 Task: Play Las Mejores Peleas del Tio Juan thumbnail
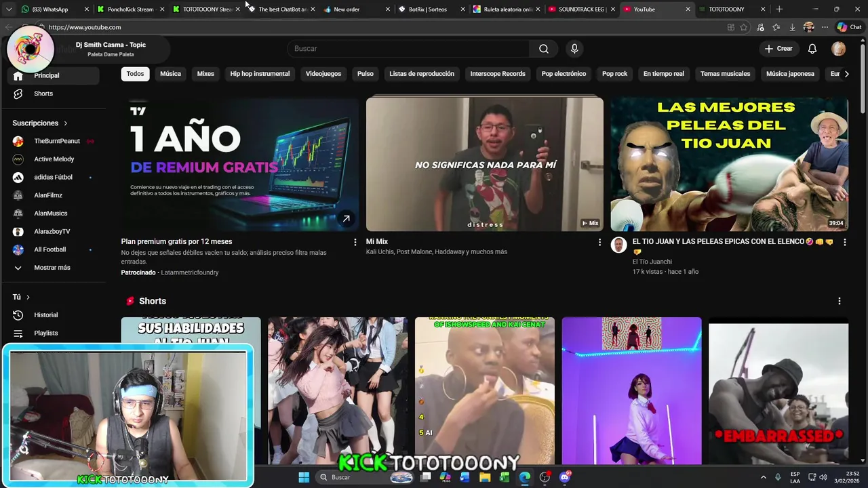[x=729, y=164]
